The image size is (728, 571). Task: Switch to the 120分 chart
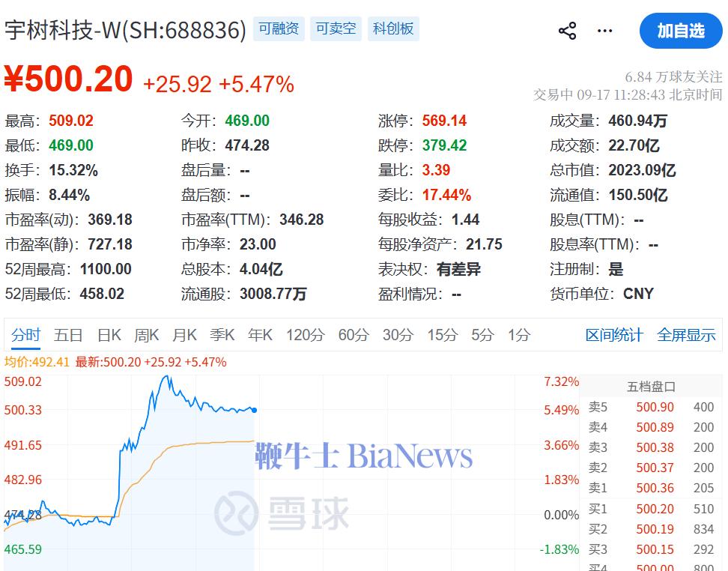305,335
